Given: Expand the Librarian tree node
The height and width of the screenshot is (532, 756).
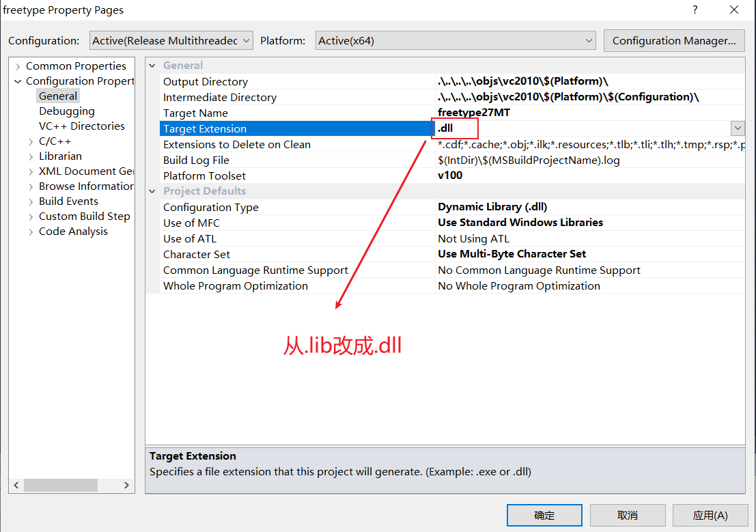Looking at the screenshot, I should 31,156.
